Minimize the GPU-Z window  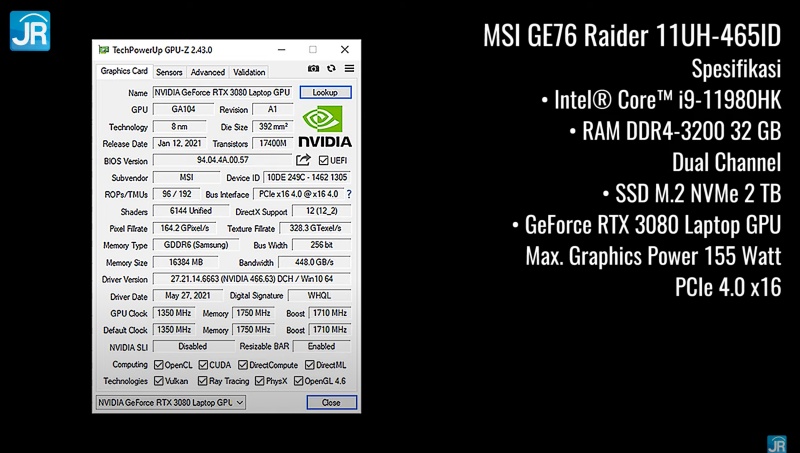click(282, 49)
